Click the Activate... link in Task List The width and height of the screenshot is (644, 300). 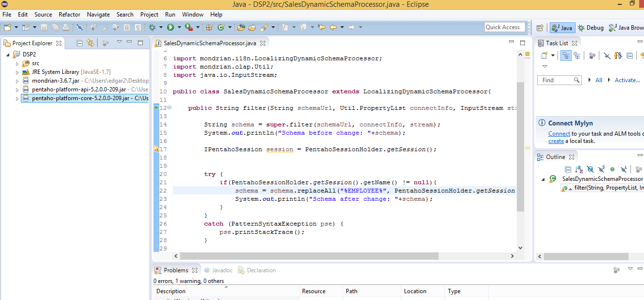point(627,80)
